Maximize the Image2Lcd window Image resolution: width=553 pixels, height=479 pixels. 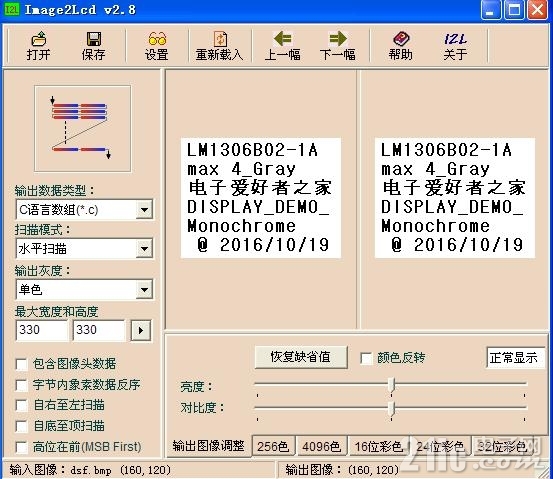[514, 10]
